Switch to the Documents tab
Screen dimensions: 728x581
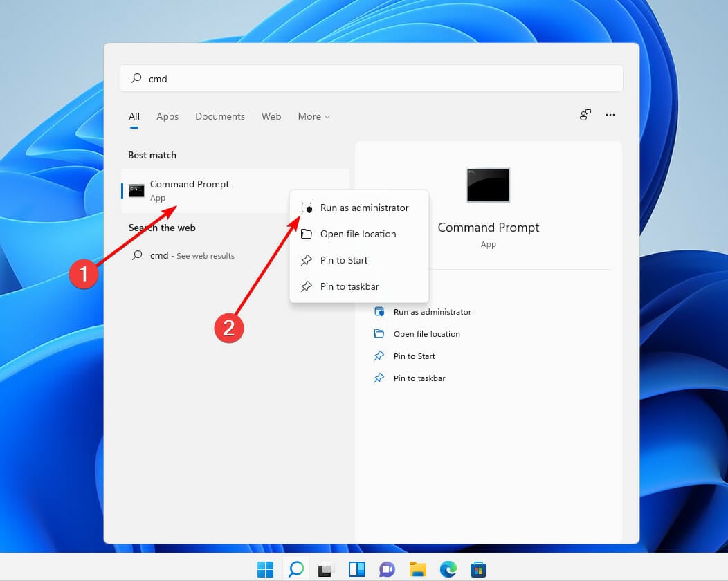[220, 116]
